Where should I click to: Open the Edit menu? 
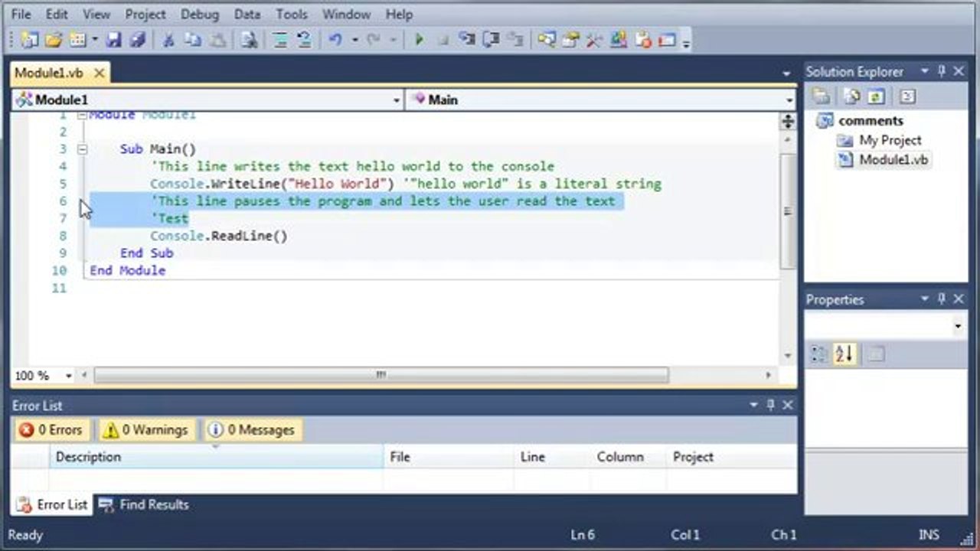click(x=57, y=15)
